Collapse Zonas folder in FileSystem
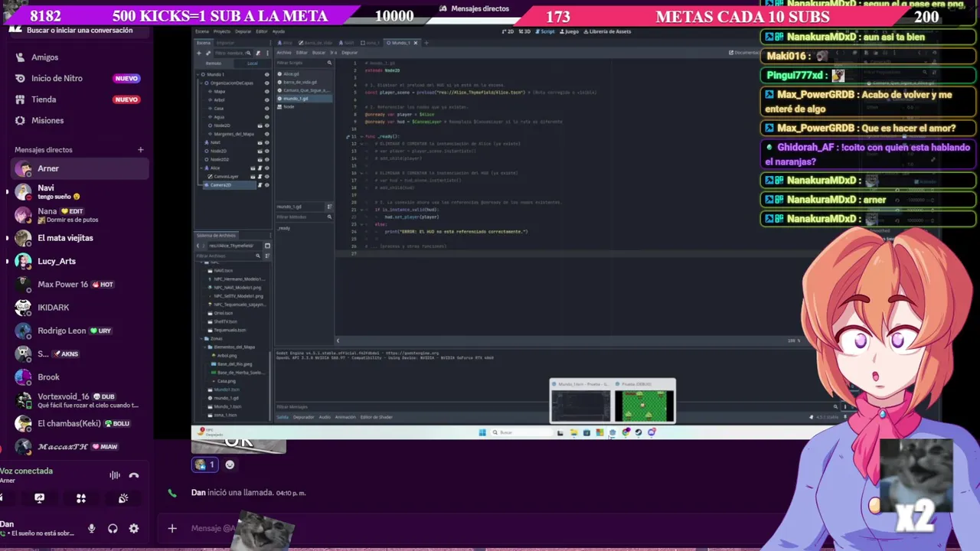Screen dimensions: 980x551 click(x=203, y=338)
